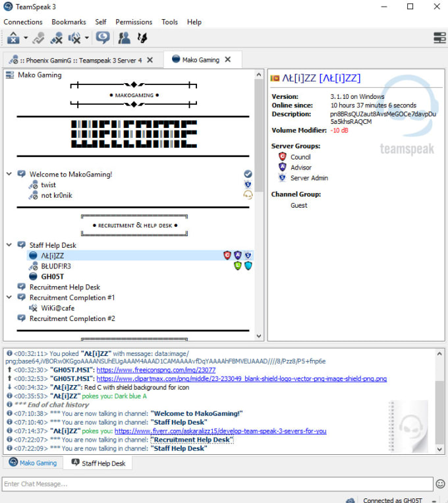Viewport: 448px width, 503px height.
Task: Click purple Advisor A badge on AŁ[i]ZZ row
Action: pyautogui.click(x=238, y=255)
